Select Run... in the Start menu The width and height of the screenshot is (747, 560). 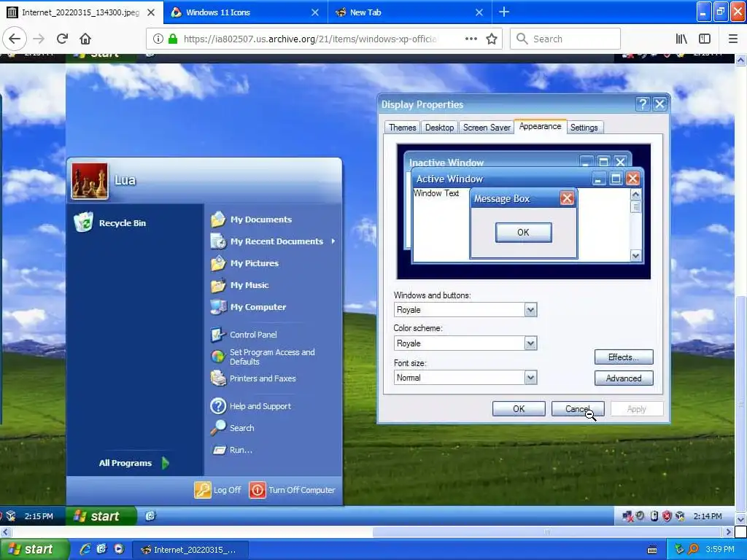point(231,450)
